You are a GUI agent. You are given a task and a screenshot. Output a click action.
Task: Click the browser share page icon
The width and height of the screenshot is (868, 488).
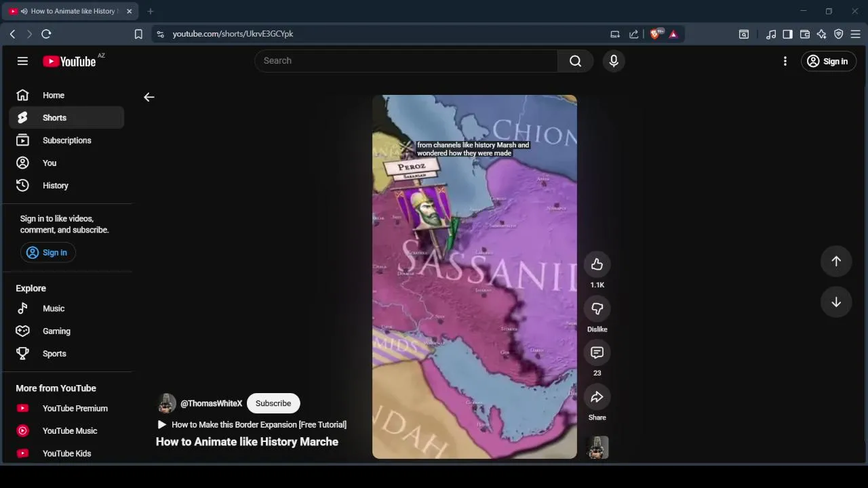coord(633,34)
